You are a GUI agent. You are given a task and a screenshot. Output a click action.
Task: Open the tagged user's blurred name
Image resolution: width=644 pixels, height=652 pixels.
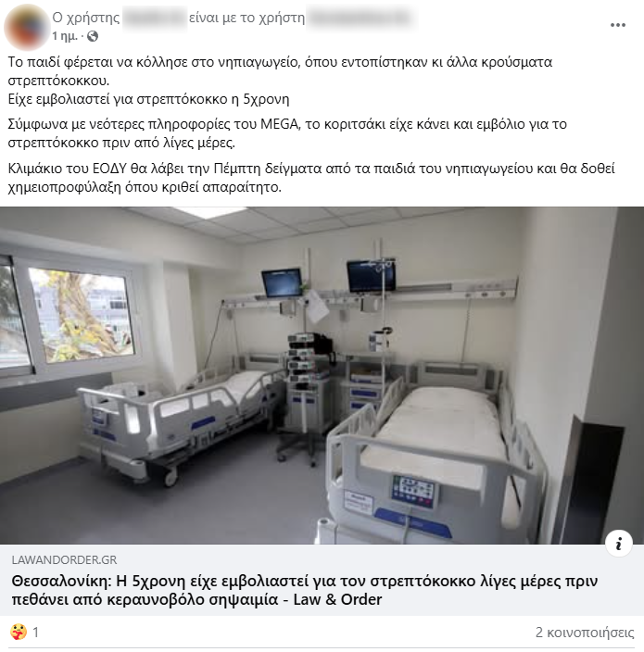pyautogui.click(x=361, y=18)
